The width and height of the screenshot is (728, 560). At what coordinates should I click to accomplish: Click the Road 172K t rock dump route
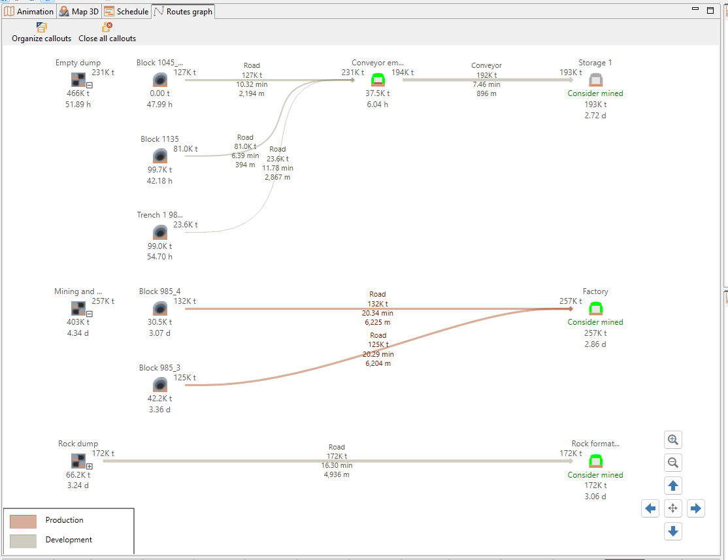(337, 461)
